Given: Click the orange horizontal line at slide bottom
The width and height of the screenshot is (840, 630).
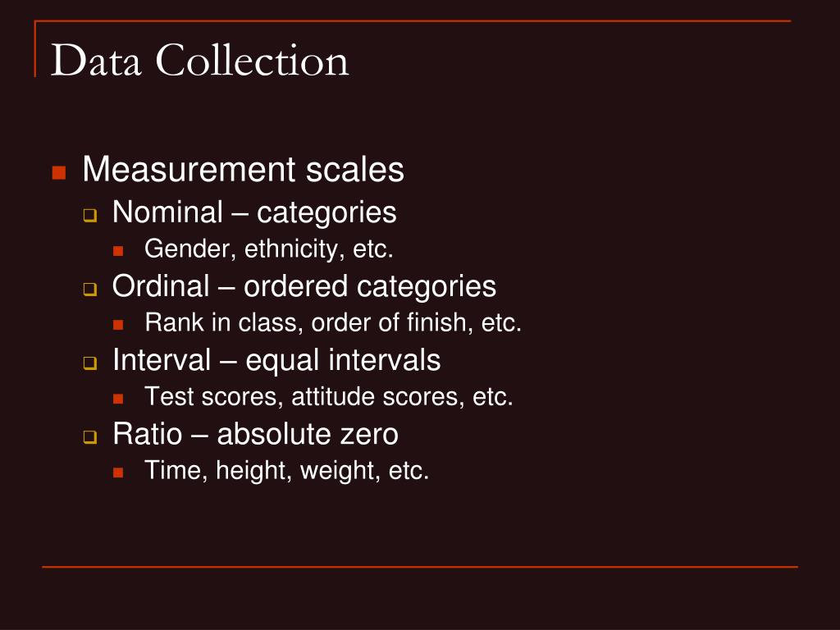Looking at the screenshot, I should [x=420, y=566].
